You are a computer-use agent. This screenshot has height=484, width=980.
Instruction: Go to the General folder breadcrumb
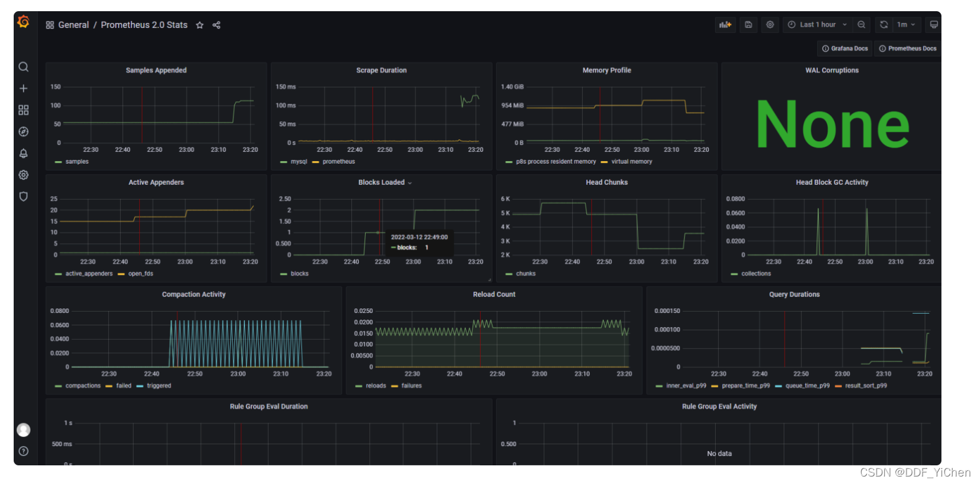[73, 25]
